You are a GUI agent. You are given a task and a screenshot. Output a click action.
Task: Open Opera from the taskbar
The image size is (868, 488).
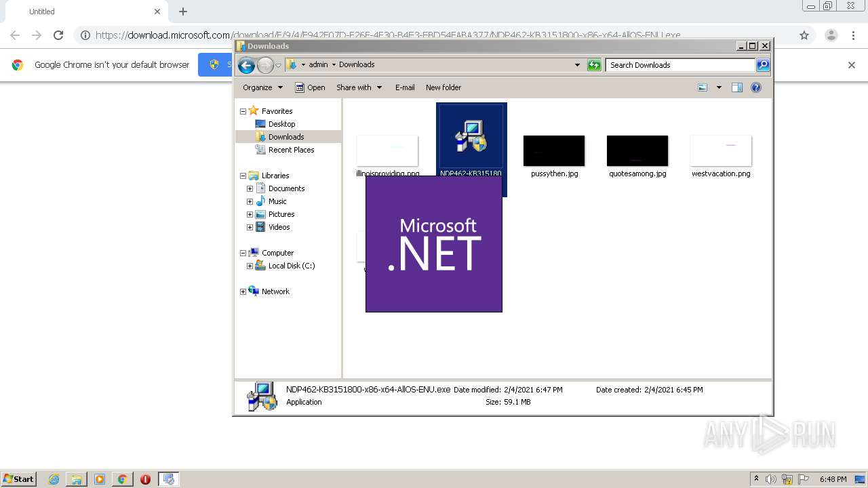coord(145,479)
